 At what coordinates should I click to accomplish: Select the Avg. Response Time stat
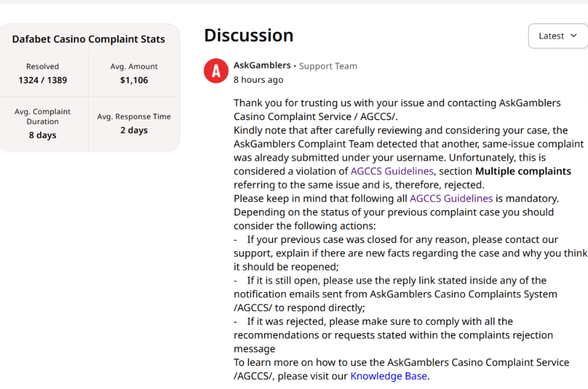click(134, 124)
